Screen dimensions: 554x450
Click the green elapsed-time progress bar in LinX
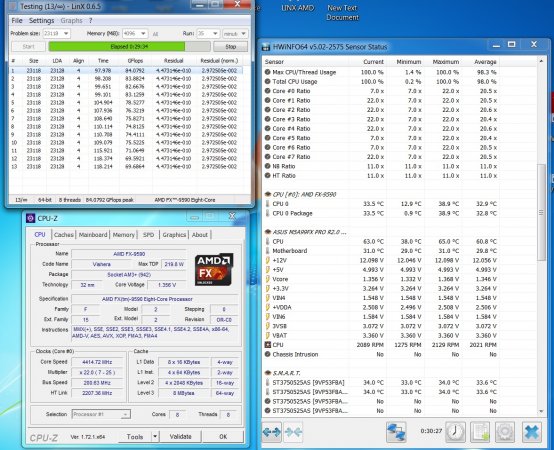pyautogui.click(x=129, y=47)
